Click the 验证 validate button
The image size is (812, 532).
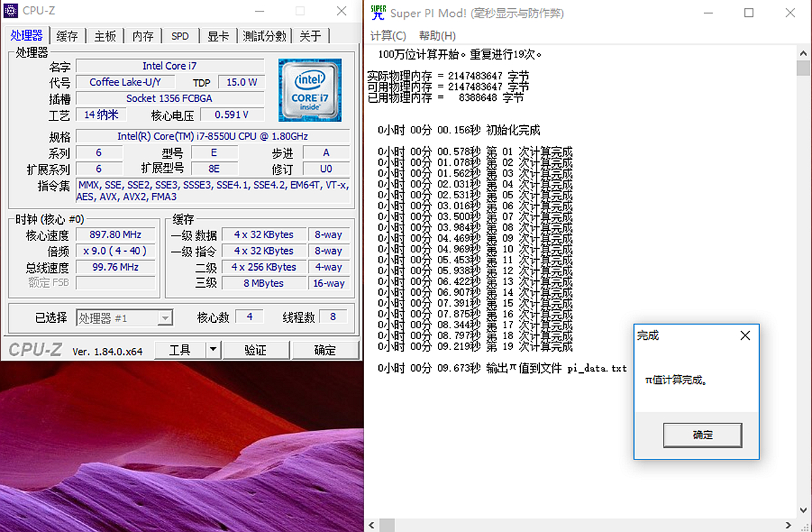tap(256, 350)
